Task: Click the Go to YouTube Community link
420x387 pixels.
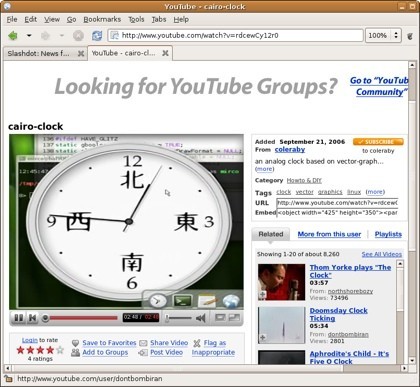Action: click(x=379, y=86)
